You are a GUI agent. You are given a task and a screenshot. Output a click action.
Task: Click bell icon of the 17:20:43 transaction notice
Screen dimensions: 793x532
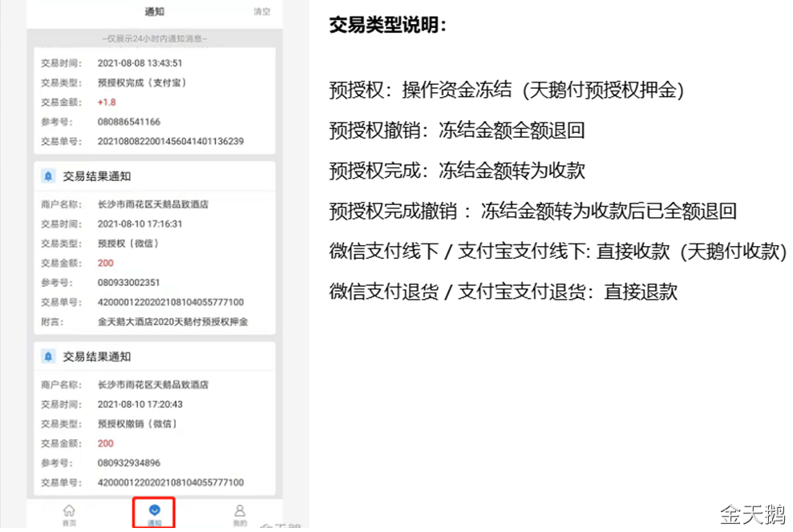(48, 357)
